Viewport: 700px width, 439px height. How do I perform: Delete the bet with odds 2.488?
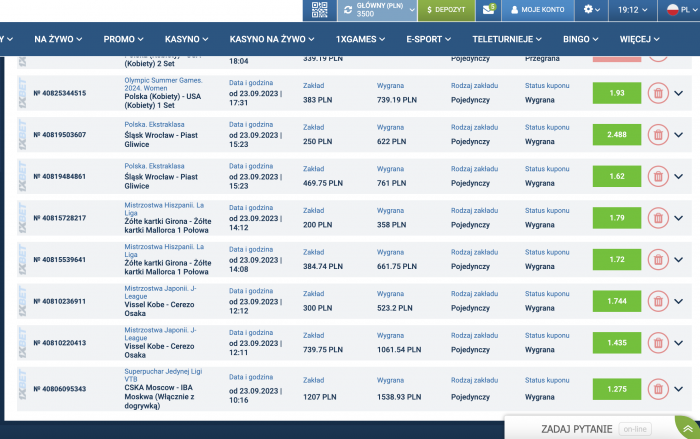[x=658, y=134]
